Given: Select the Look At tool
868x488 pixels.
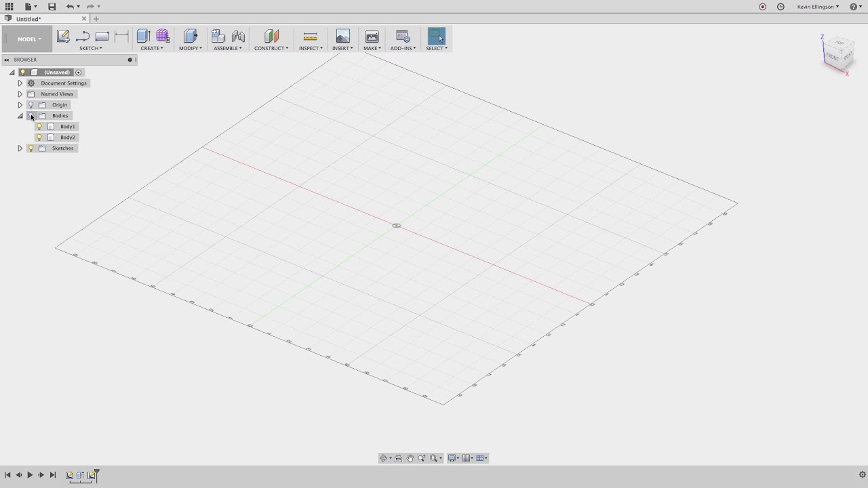Looking at the screenshot, I should 398,458.
